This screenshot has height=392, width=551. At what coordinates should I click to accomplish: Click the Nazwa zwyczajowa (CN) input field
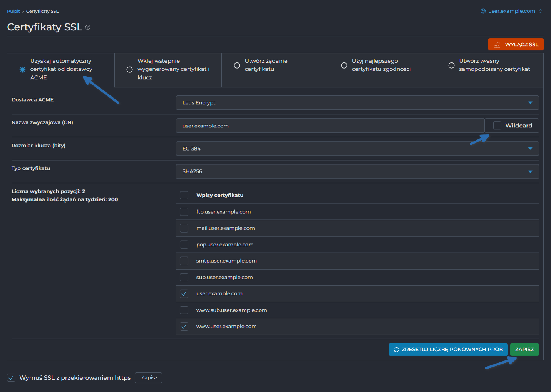pos(330,126)
